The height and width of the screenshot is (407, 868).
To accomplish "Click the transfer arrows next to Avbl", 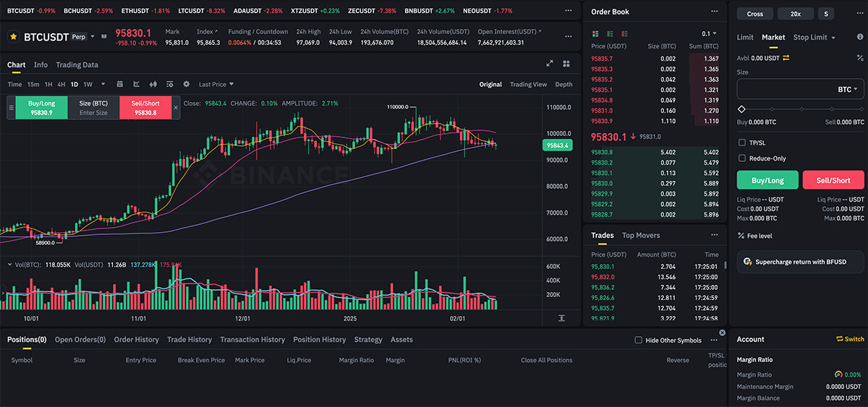I will 786,58.
